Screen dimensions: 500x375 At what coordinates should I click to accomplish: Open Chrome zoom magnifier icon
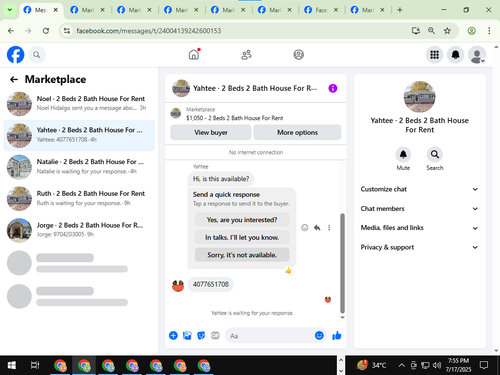point(431,31)
